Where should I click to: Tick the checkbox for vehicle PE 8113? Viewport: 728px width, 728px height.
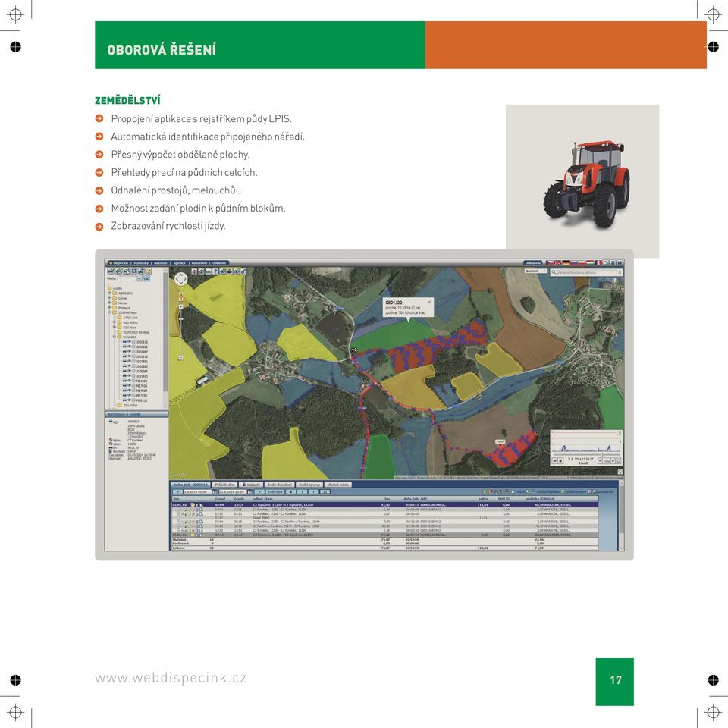point(133,400)
